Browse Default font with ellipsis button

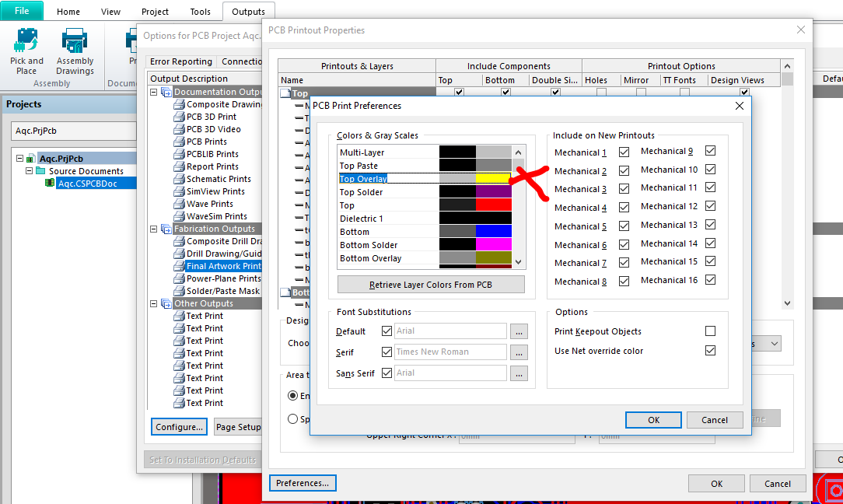[519, 331]
